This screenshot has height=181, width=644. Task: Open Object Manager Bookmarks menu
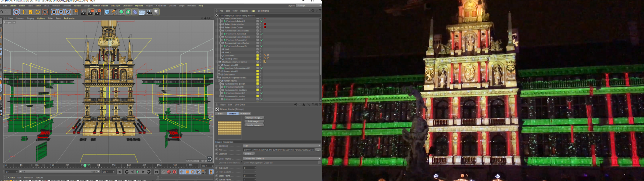pos(263,11)
